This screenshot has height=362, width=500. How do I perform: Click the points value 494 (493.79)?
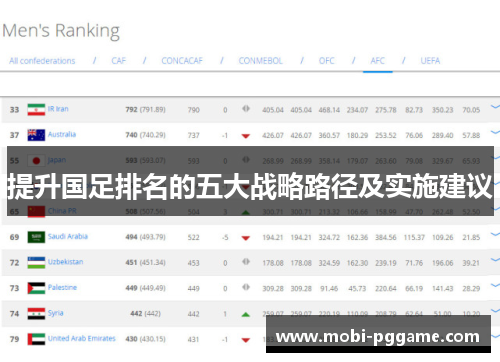(x=145, y=237)
